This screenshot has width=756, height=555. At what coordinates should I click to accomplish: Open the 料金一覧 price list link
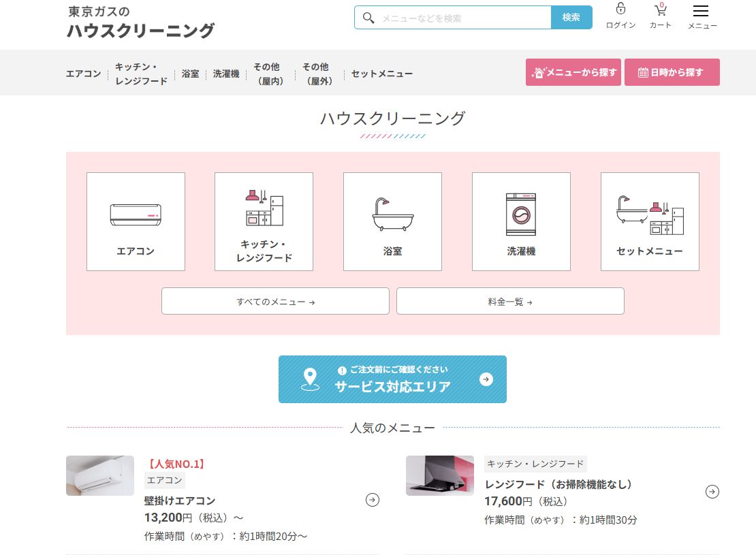click(x=510, y=302)
